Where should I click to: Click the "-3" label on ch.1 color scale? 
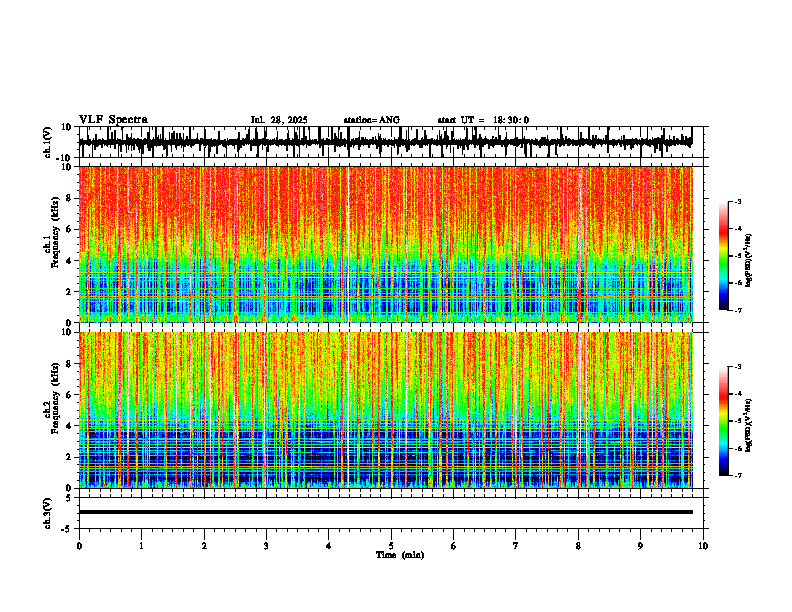pyautogui.click(x=737, y=201)
